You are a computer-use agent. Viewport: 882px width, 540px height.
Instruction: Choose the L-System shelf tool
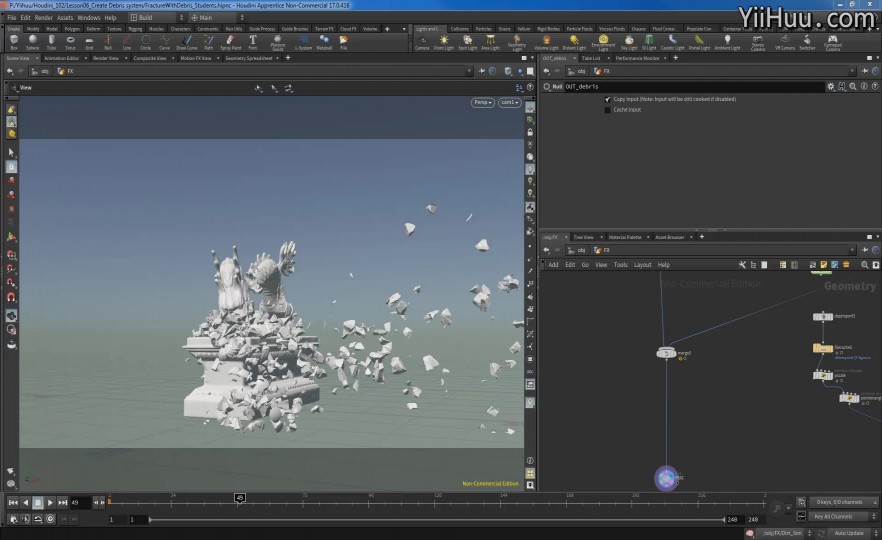[x=303, y=42]
